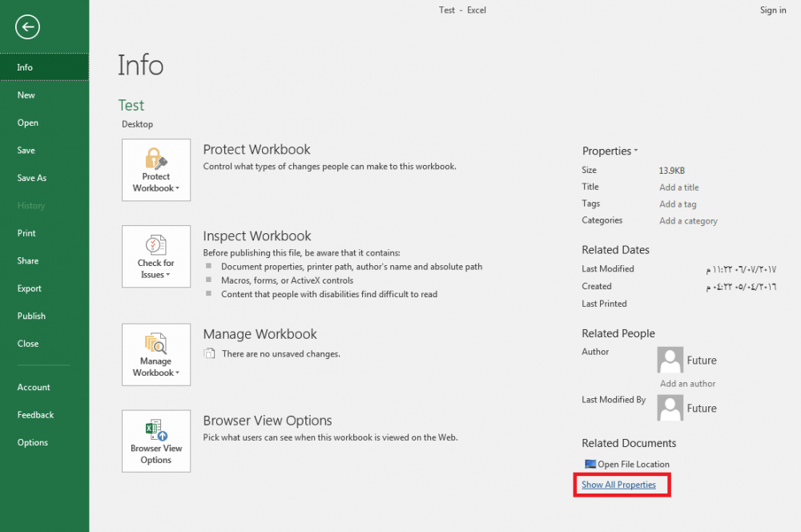801x532 pixels.
Task: Click the Add an author field
Action: 687,383
